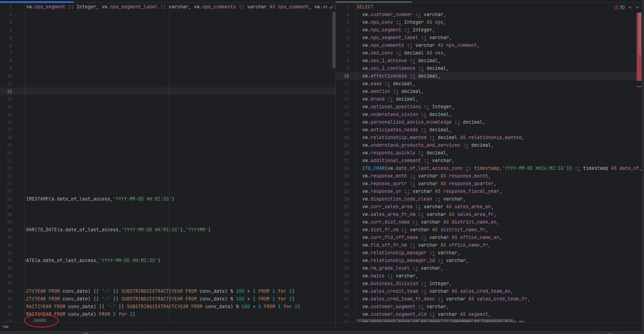644x334 pixels.
Task: Click vw.understand_vision column text
Action: point(390,115)
